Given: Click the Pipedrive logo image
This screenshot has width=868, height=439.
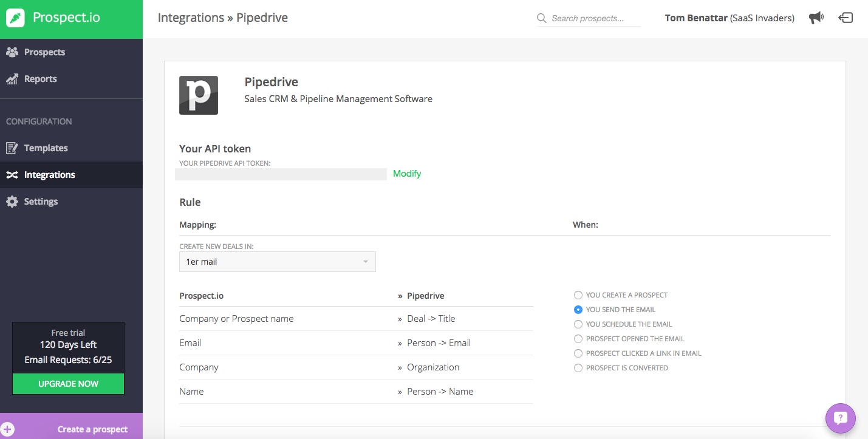Looking at the screenshot, I should point(199,95).
